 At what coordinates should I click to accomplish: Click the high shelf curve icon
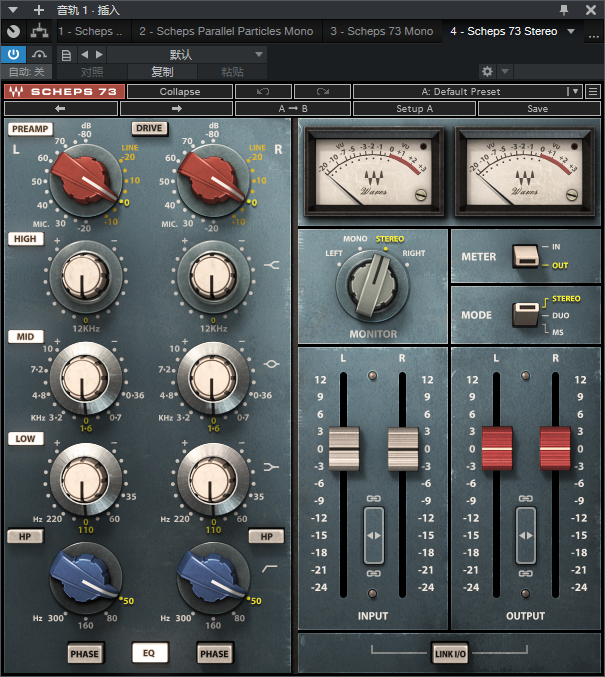[272, 264]
